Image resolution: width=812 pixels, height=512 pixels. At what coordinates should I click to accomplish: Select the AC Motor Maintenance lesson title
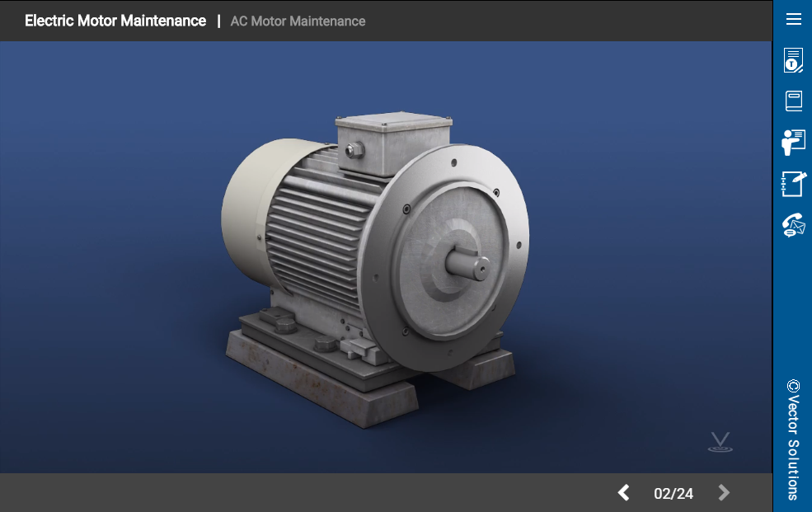click(x=298, y=21)
